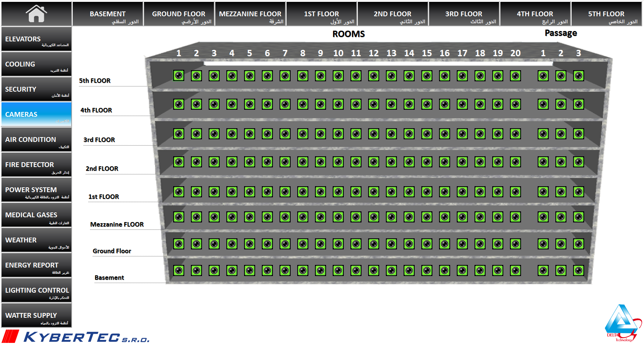Click passage 1 camera on 1st floor
644x344 pixels.
543,192
